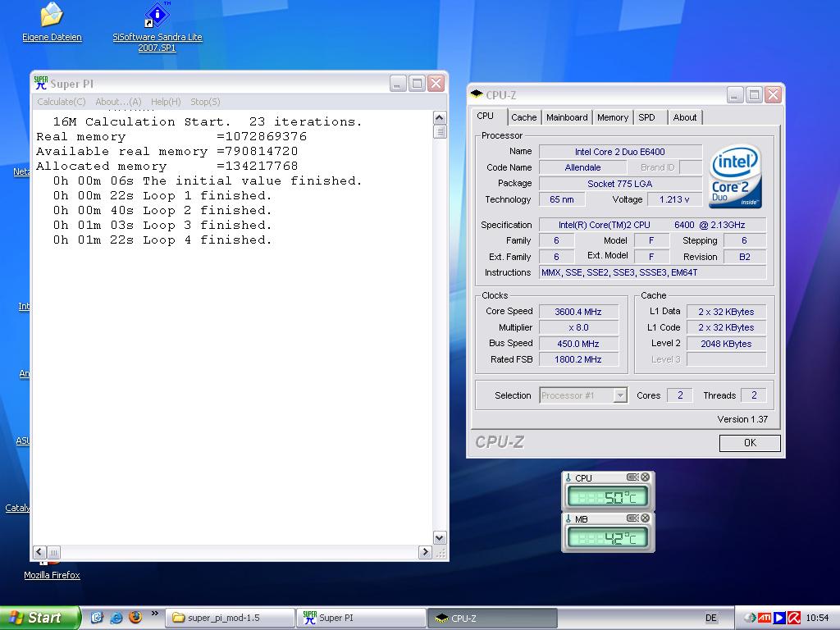Switch to CPU-Z taskbar button
Viewport: 840px width, 630px height.
[492, 618]
